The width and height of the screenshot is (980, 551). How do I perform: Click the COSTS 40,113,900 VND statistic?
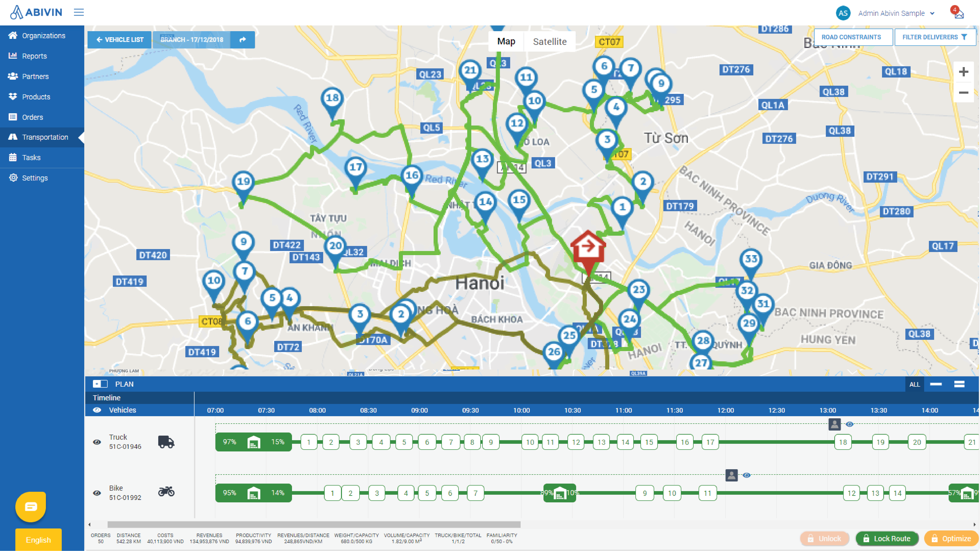(165, 538)
